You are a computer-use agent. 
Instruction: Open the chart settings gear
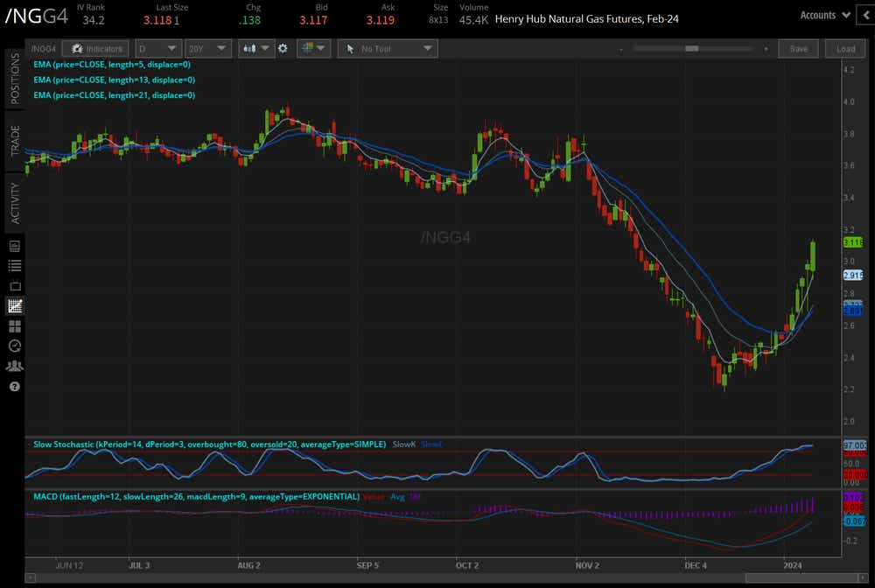tap(283, 49)
